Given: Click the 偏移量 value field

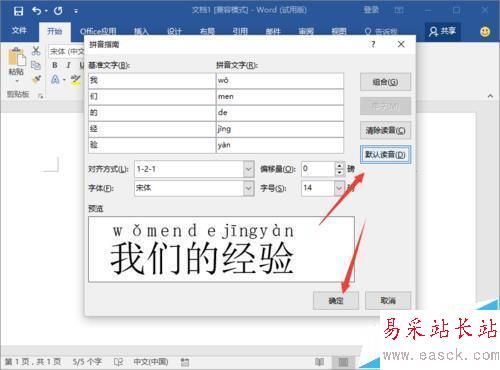Looking at the screenshot, I should tap(317, 169).
